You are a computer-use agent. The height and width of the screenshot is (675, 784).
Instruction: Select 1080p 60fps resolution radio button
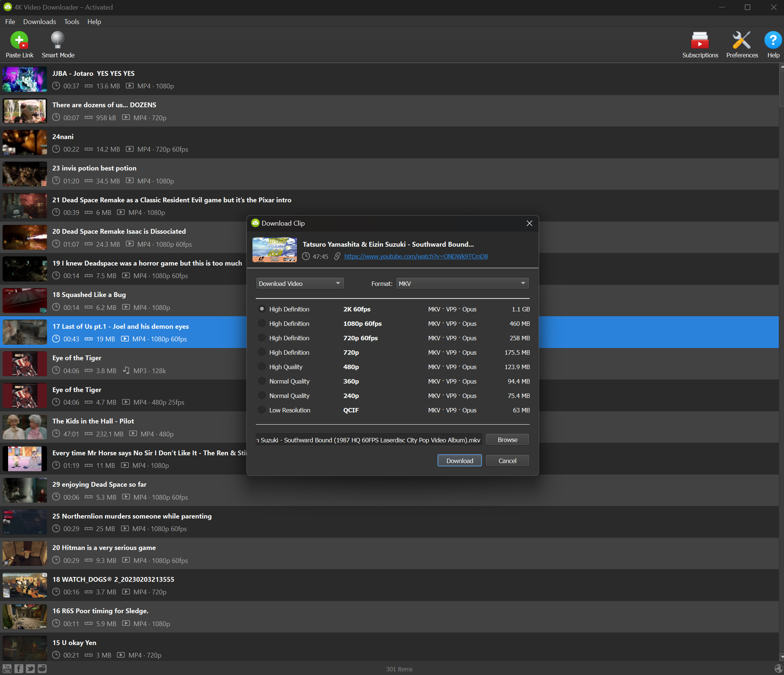tap(261, 323)
